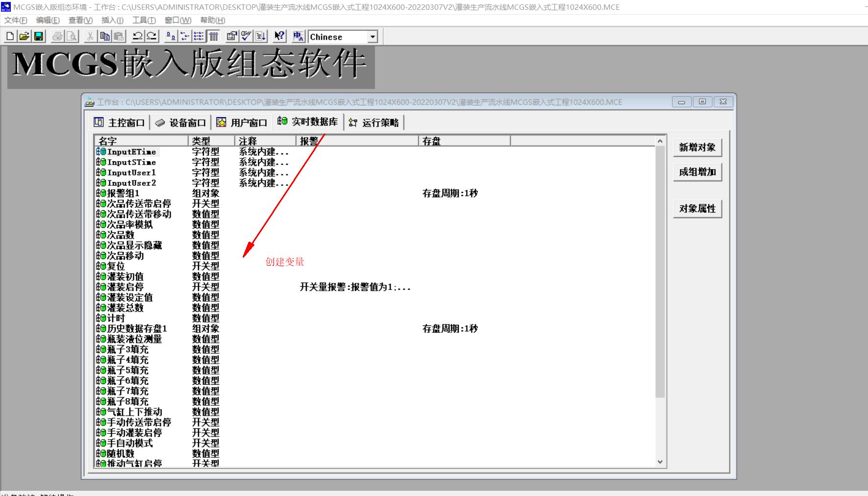The height and width of the screenshot is (496, 868).
Task: Toggle the small icons view
Action: pyautogui.click(x=185, y=36)
